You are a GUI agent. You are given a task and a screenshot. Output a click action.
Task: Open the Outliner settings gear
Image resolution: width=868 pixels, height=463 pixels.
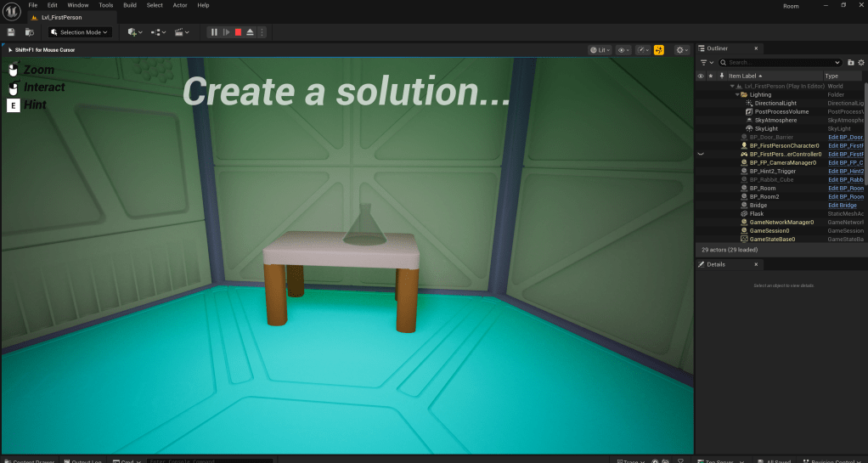point(861,62)
